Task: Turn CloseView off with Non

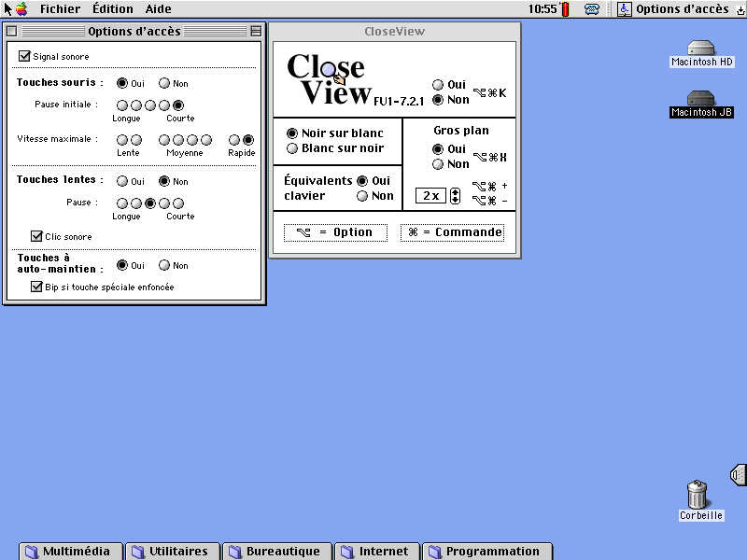Action: click(x=438, y=100)
